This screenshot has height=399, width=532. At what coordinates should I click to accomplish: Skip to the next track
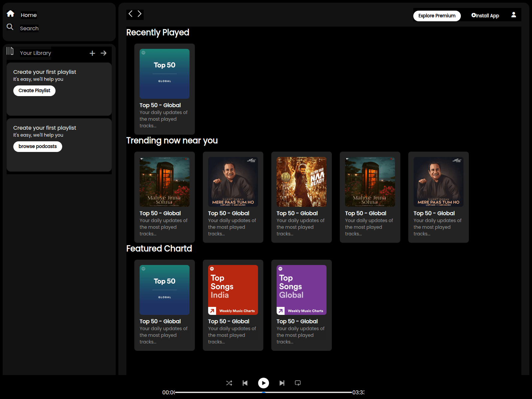(282, 383)
